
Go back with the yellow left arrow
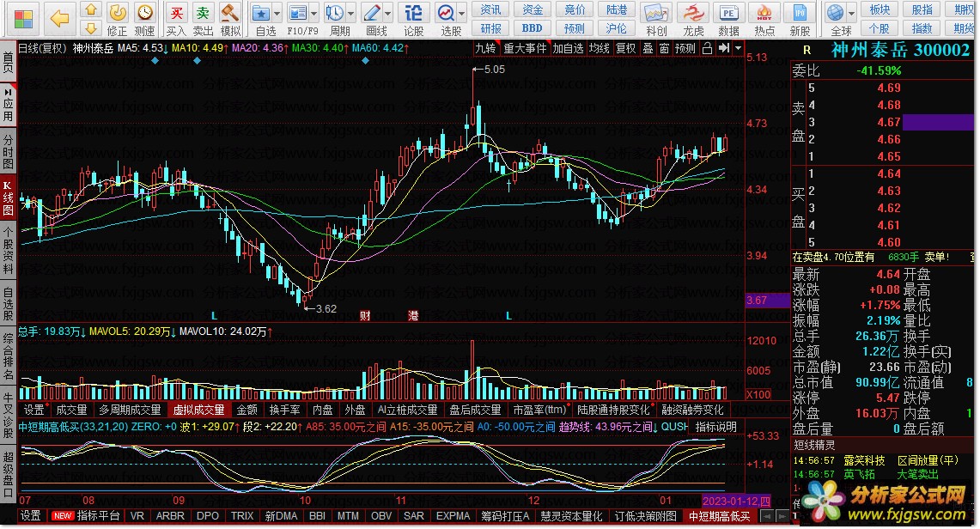click(58, 19)
